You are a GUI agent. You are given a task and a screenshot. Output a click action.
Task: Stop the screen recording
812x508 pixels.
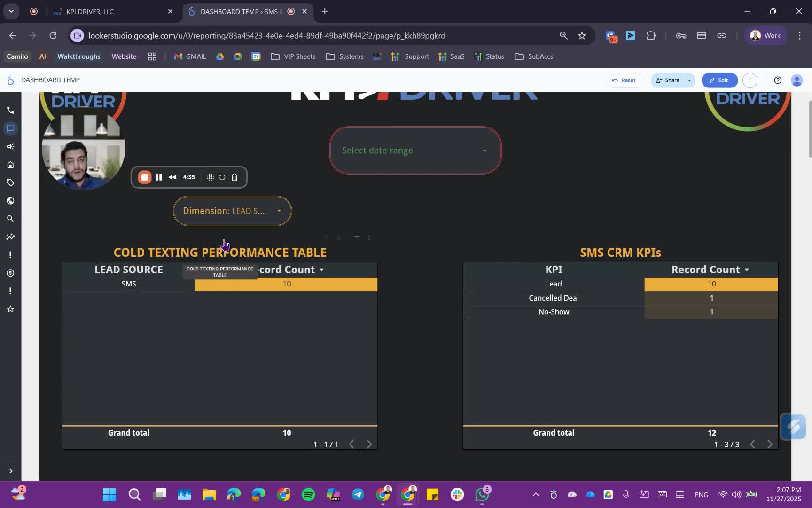click(x=145, y=177)
